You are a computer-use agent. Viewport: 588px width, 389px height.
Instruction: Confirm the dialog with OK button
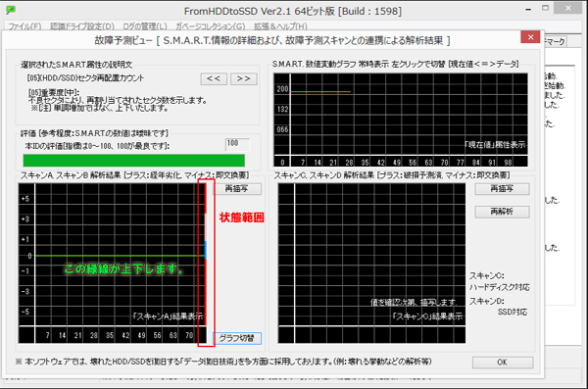[503, 363]
